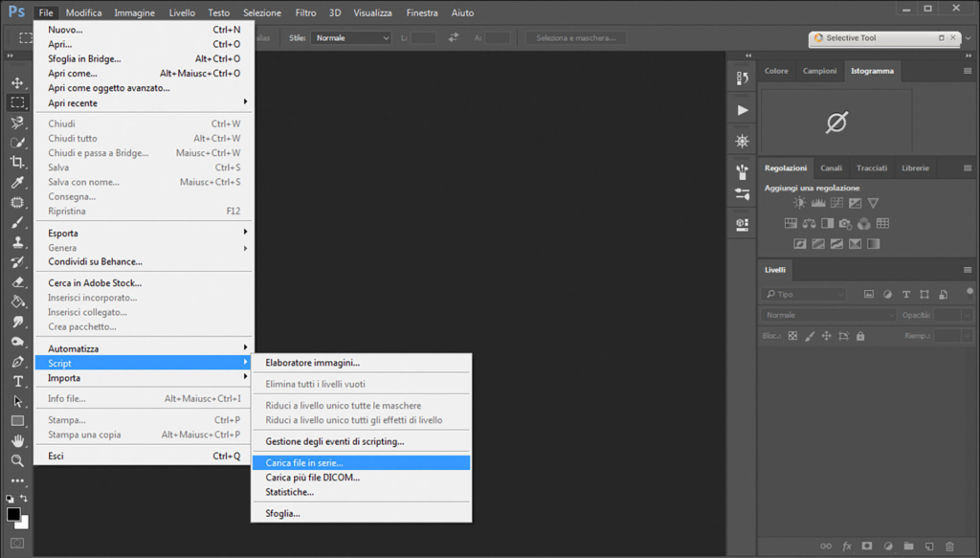Viewport: 980px width, 558px height.
Task: Expand the Esporta submenu
Action: 144,234
